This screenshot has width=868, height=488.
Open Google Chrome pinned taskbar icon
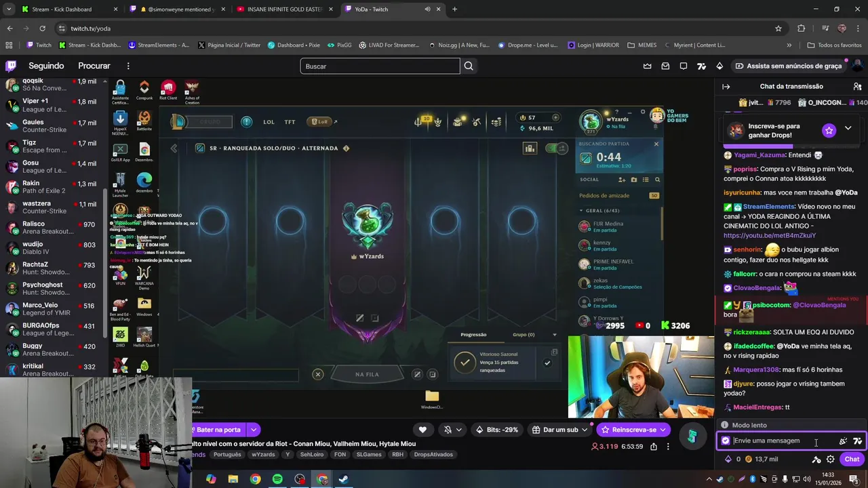click(255, 479)
